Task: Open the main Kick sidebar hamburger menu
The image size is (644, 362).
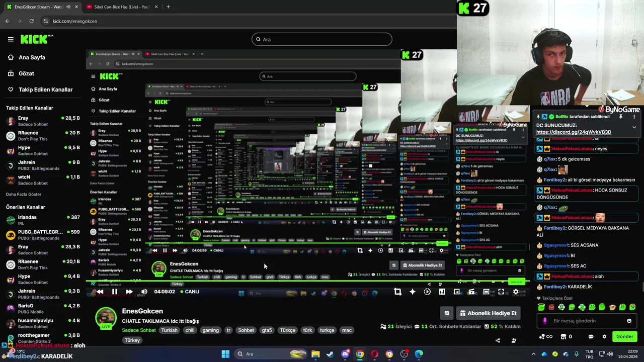Action: 11,39
